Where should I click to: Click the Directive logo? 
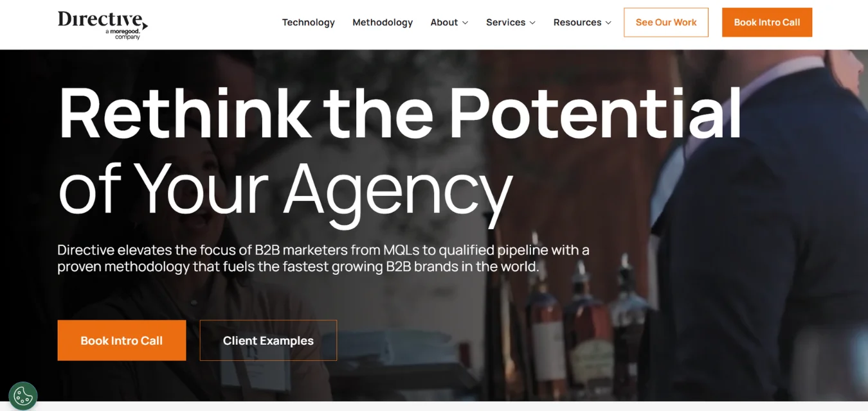coord(103,24)
